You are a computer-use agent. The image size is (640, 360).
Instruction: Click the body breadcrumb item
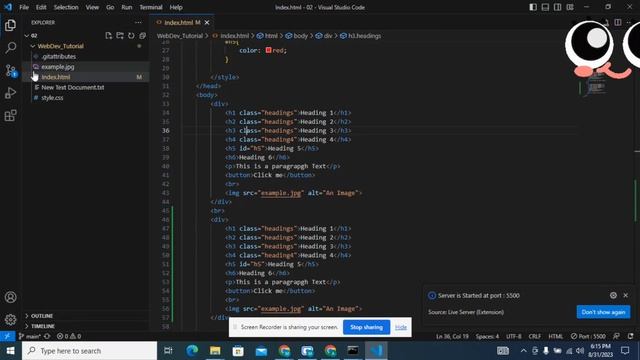[x=297, y=36]
